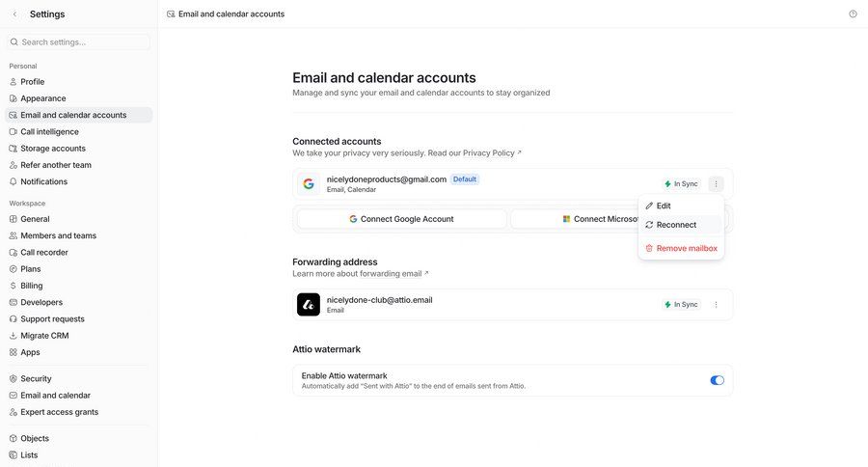Click the back arrow next to Settings
The height and width of the screenshot is (467, 868).
pyautogui.click(x=14, y=14)
